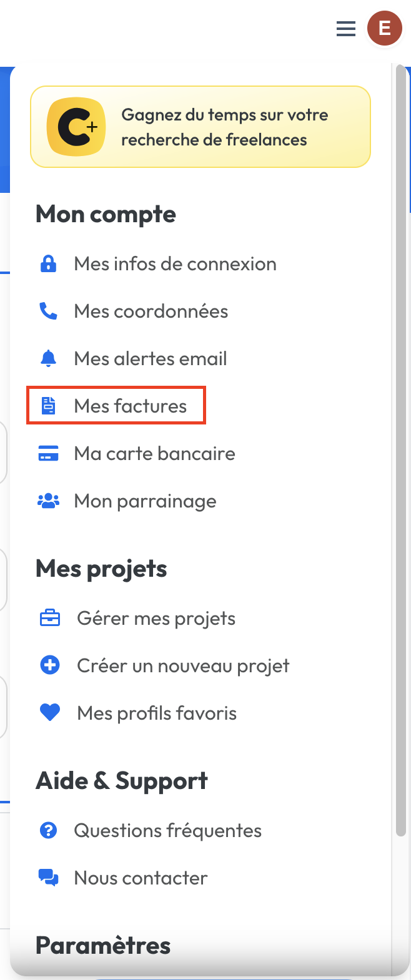The height and width of the screenshot is (980, 411).
Task: Click the credit card icon
Action: (x=48, y=454)
